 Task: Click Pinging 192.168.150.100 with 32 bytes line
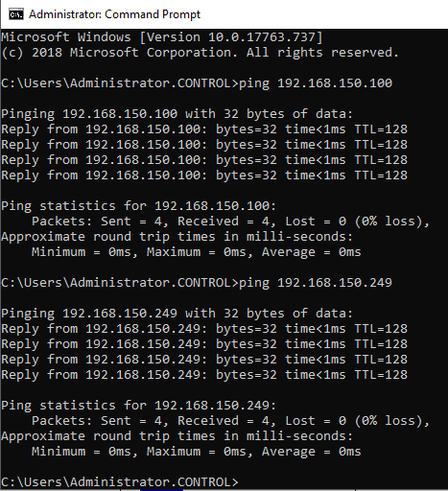(177, 114)
